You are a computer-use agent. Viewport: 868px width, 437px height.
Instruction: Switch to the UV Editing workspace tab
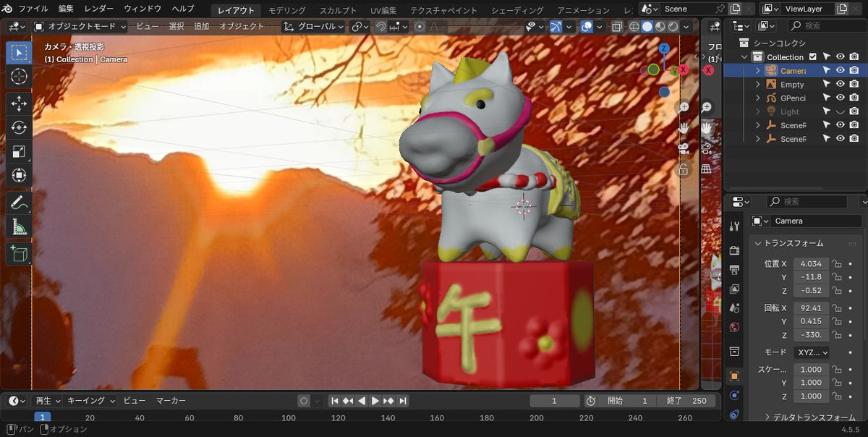[x=384, y=10]
